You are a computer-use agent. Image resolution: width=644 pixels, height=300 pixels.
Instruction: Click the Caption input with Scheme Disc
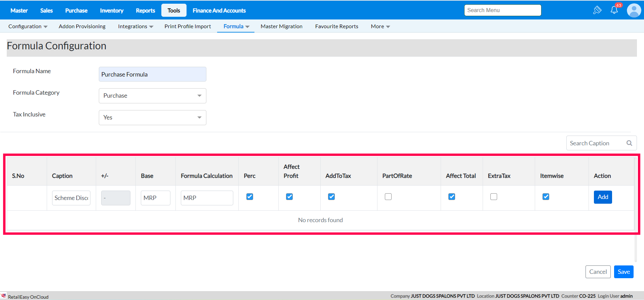point(71,198)
